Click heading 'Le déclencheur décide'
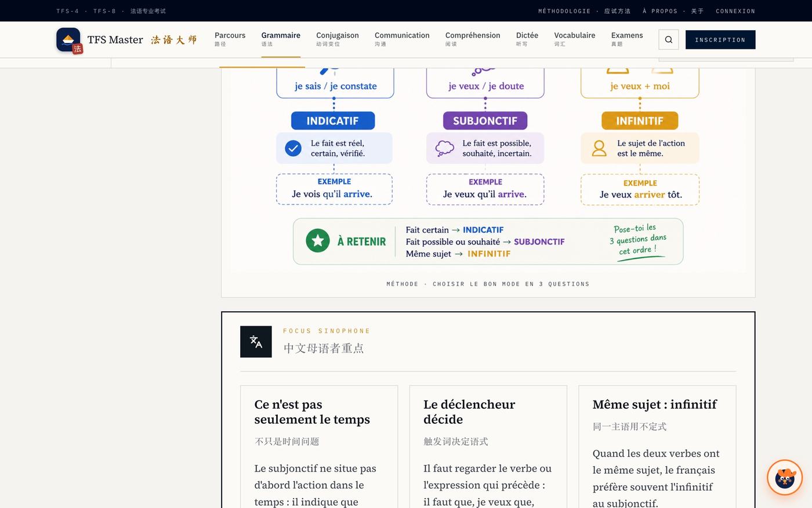Viewport: 812px width, 508px height. pos(469,412)
